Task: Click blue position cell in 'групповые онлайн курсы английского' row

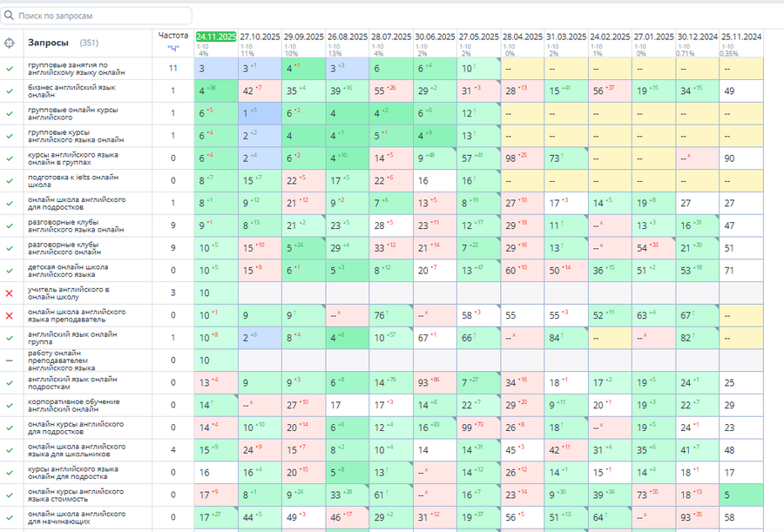Action: tap(260, 113)
